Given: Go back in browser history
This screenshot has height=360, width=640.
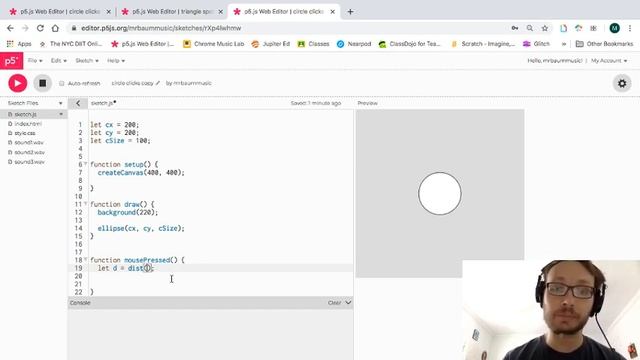Looking at the screenshot, I should (x=10, y=28).
